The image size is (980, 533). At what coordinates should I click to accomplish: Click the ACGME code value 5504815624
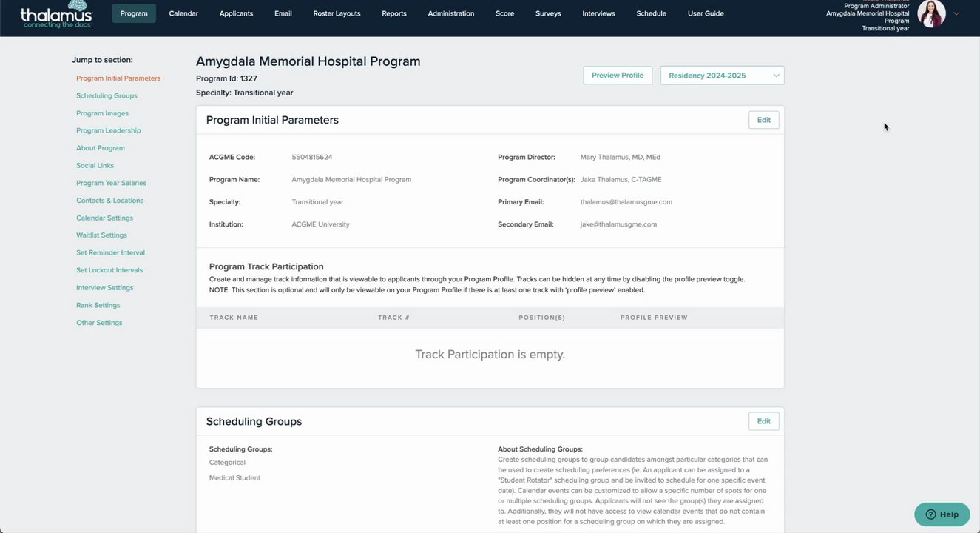[312, 158]
